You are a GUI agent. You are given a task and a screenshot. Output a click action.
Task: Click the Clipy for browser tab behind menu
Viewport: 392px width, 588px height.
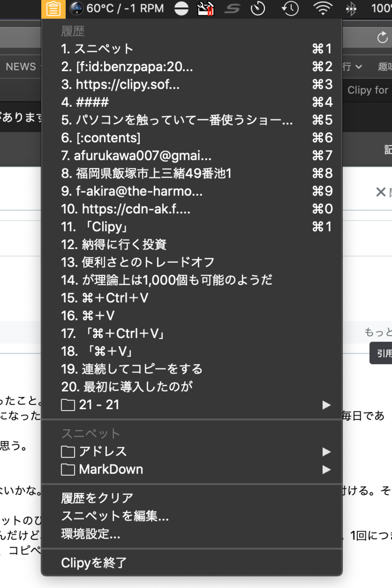(x=368, y=90)
